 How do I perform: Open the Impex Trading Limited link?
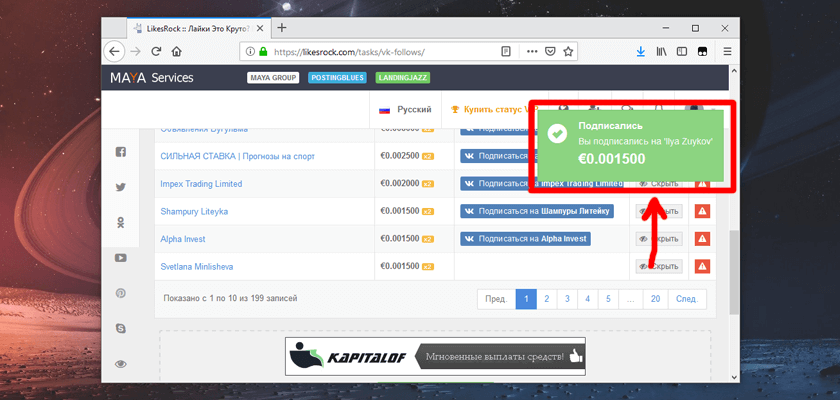[x=201, y=184]
